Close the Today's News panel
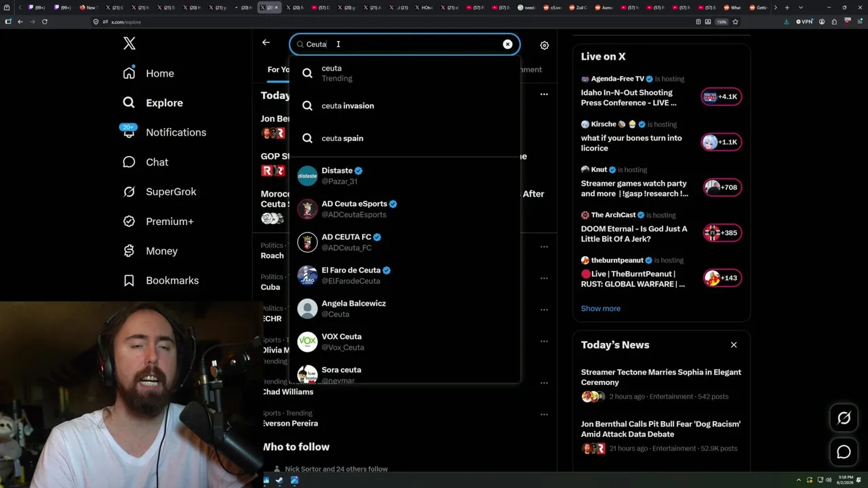 734,345
